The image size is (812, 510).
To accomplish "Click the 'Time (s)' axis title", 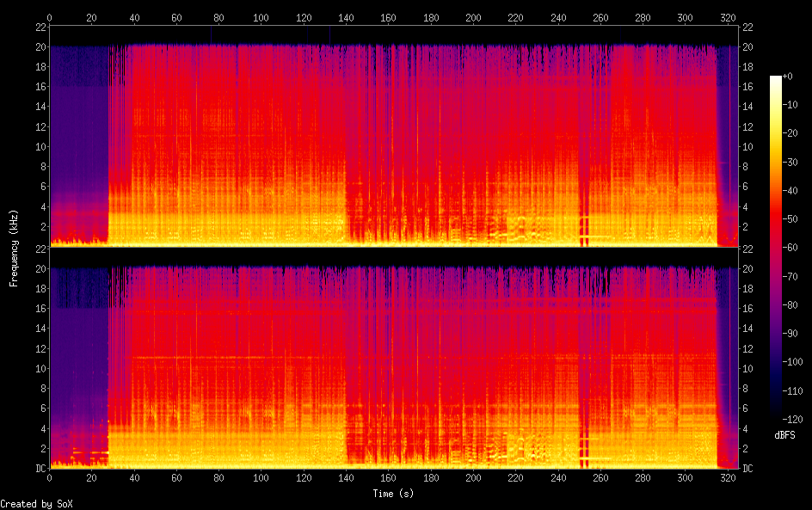I will point(393,494).
